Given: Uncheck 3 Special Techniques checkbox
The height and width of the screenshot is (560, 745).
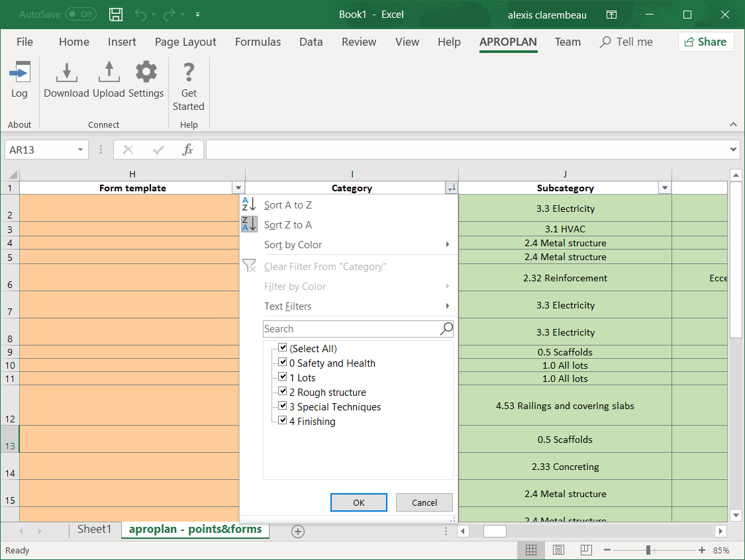Looking at the screenshot, I should pyautogui.click(x=282, y=406).
